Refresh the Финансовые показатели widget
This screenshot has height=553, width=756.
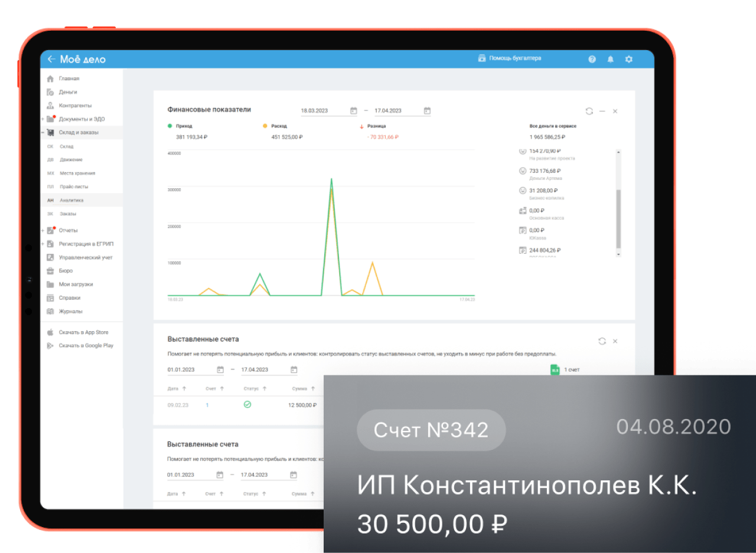click(x=589, y=111)
